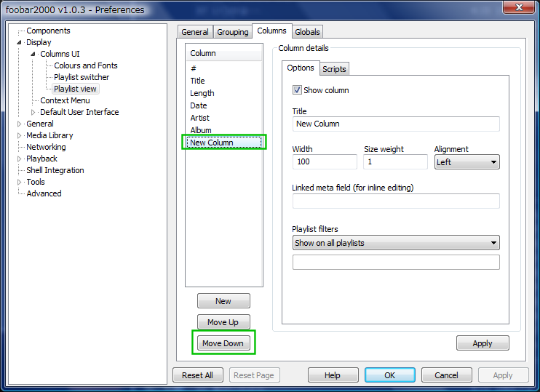Switch to the General tab
The image size is (540, 392).
(195, 32)
